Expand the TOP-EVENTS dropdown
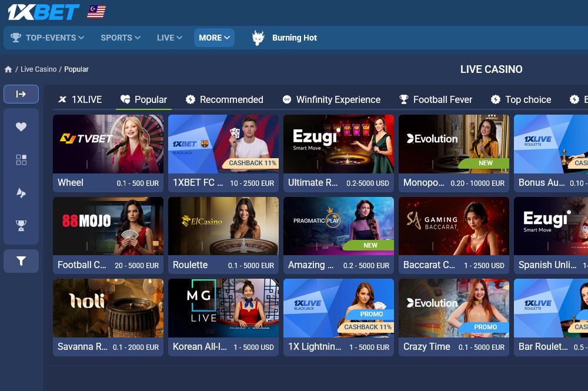 tap(48, 38)
